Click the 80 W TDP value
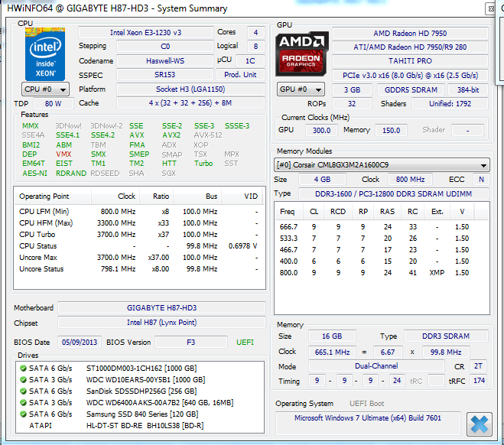The image size is (504, 445). tap(54, 104)
